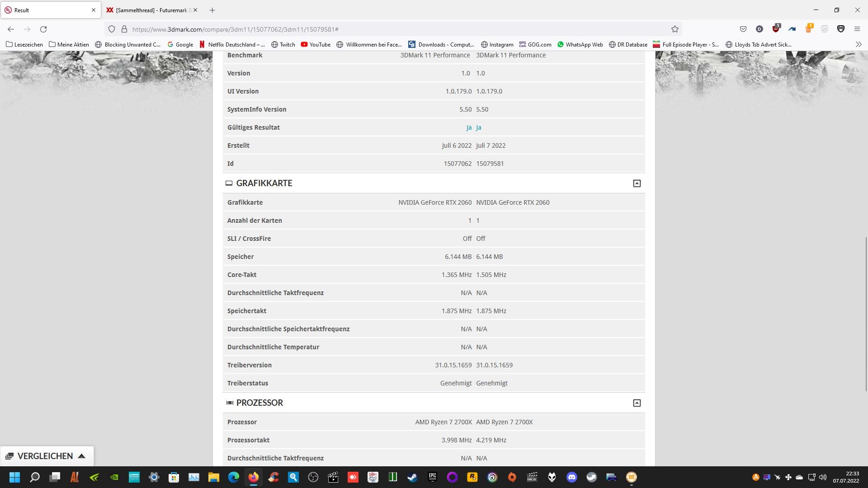The height and width of the screenshot is (488, 868).
Task: Open the Twitch bookmark
Action: point(283,44)
